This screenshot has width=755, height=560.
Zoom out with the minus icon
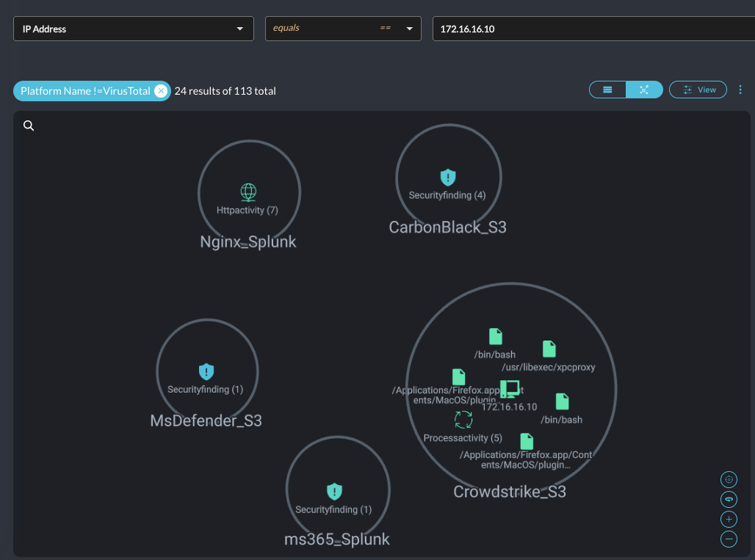(x=729, y=539)
